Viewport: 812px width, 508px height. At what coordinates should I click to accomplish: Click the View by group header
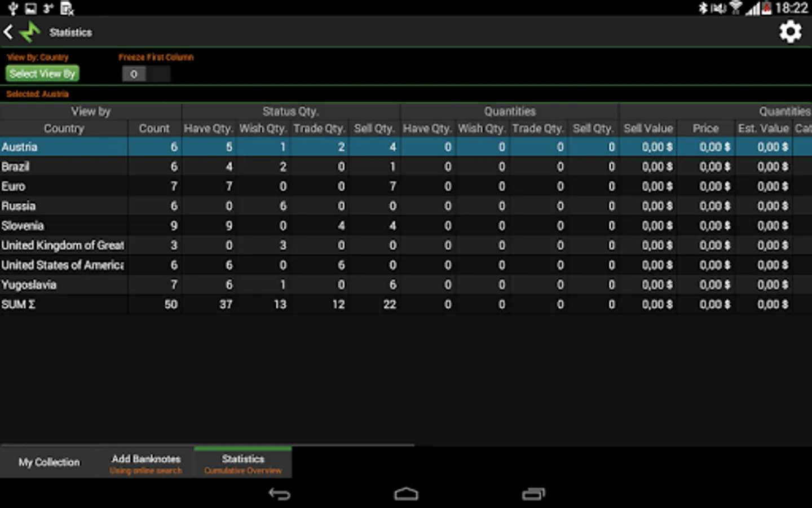[91, 111]
